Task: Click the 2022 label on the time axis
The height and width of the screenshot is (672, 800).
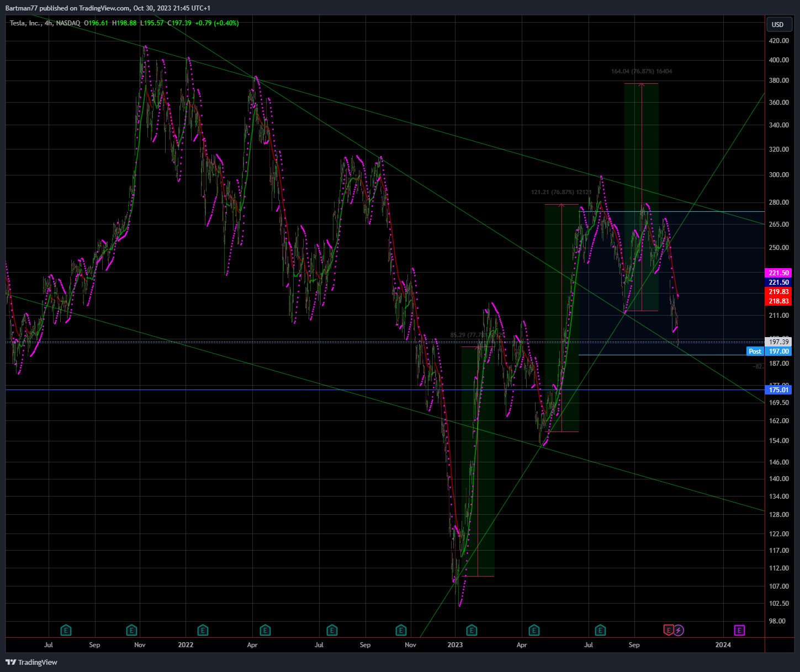Action: pyautogui.click(x=186, y=644)
